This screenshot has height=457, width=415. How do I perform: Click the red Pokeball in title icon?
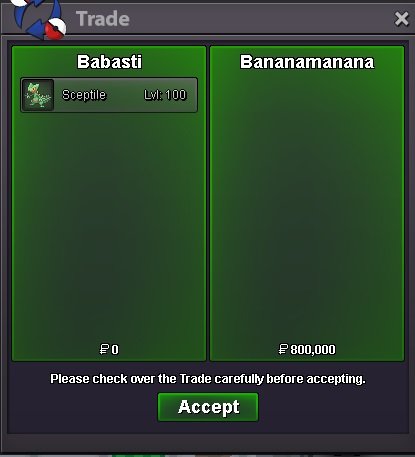click(55, 29)
